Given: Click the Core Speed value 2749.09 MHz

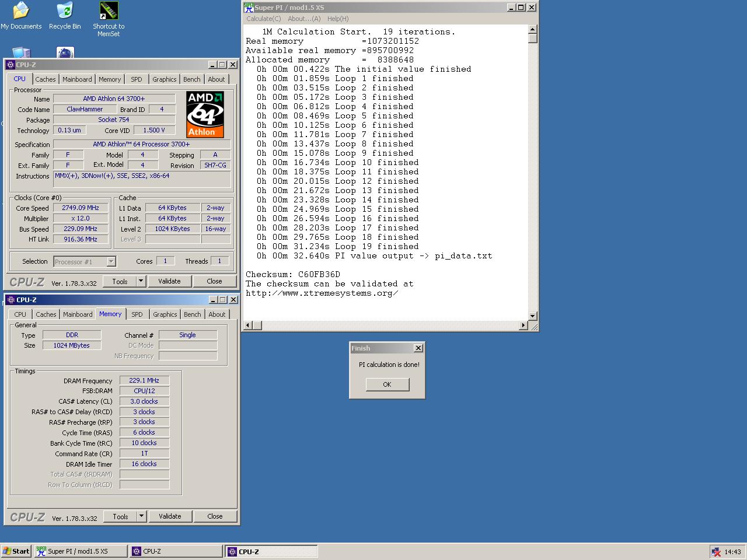Looking at the screenshot, I should (x=81, y=208).
